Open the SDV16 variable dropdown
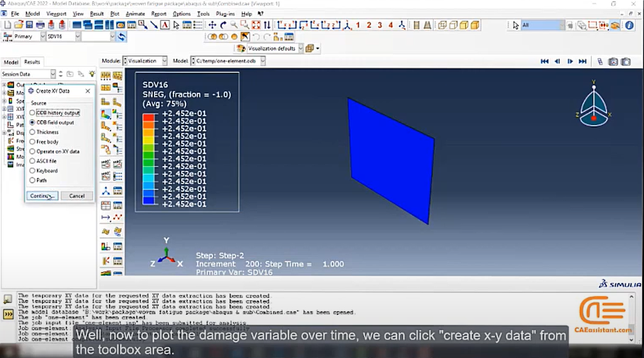The image size is (644, 358). (63, 37)
